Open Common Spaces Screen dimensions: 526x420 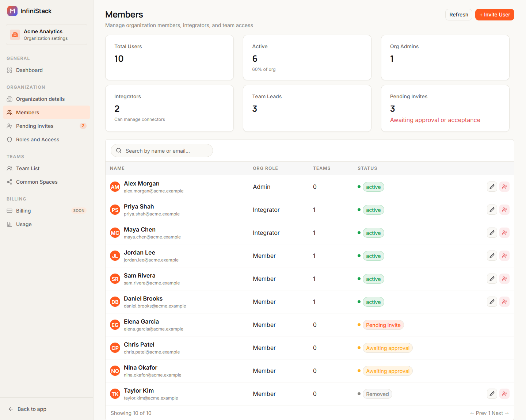click(46, 182)
